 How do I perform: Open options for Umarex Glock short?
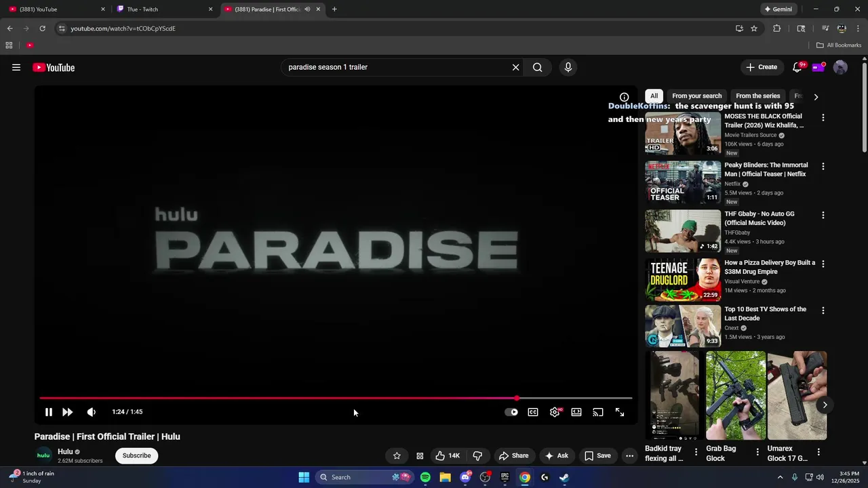tap(818, 451)
